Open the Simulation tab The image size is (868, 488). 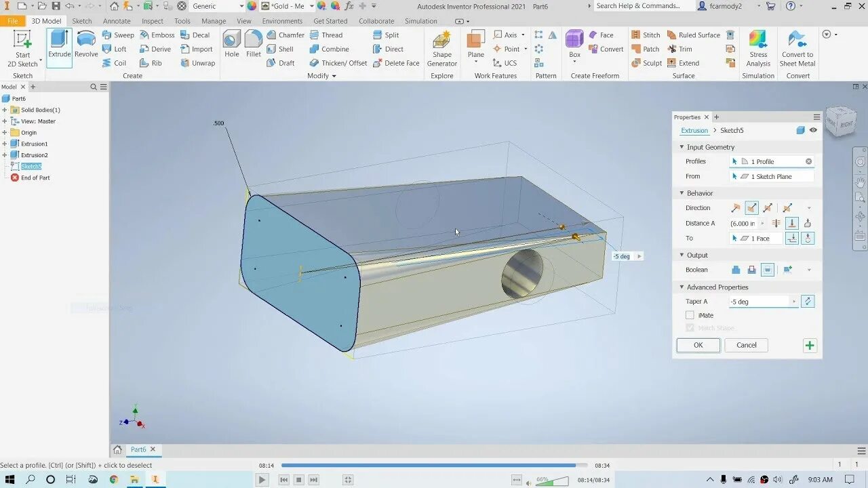tap(421, 21)
